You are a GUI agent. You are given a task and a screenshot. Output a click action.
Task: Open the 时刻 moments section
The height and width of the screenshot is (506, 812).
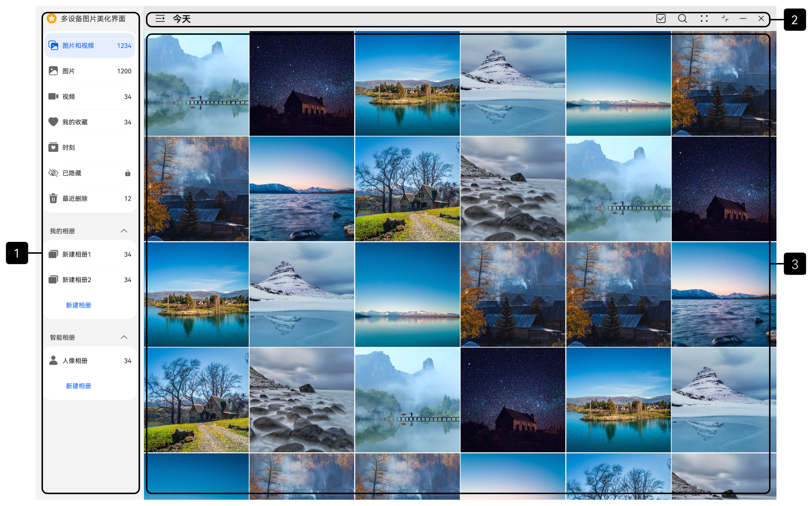90,147
